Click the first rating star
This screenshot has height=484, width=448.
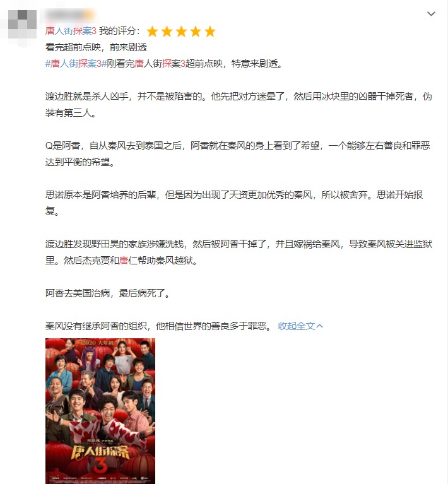152,32
